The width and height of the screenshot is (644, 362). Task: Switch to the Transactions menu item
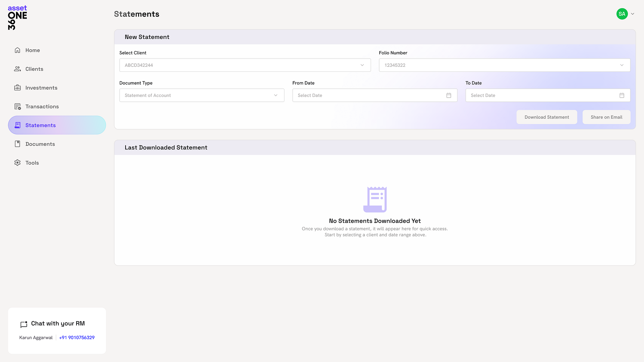42,106
